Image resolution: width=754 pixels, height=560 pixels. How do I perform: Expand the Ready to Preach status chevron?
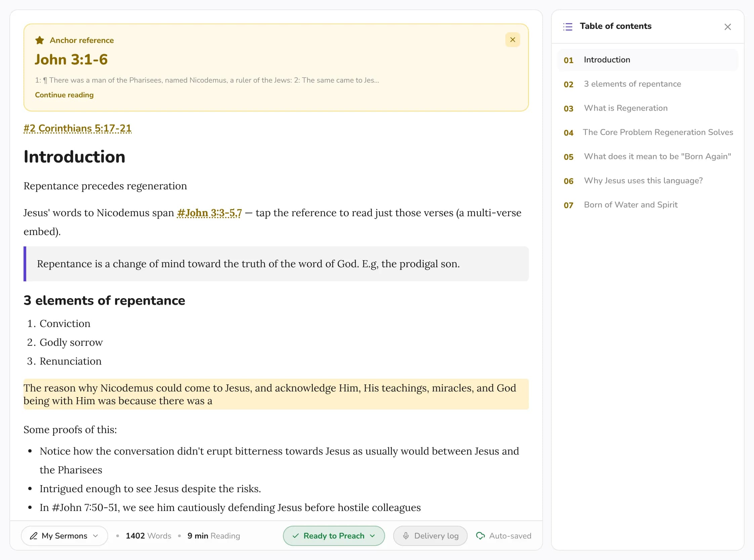pos(372,535)
